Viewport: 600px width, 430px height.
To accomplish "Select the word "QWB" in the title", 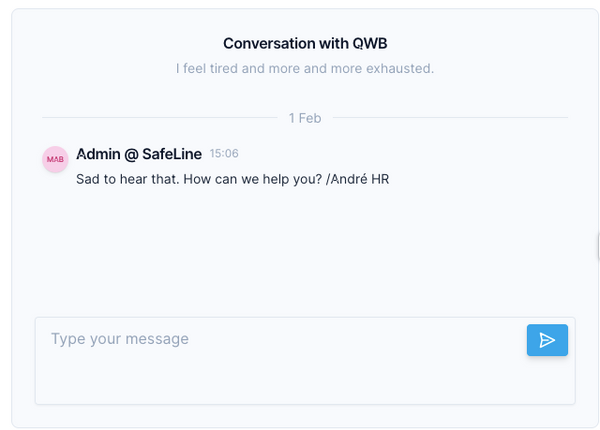I will tap(370, 43).
